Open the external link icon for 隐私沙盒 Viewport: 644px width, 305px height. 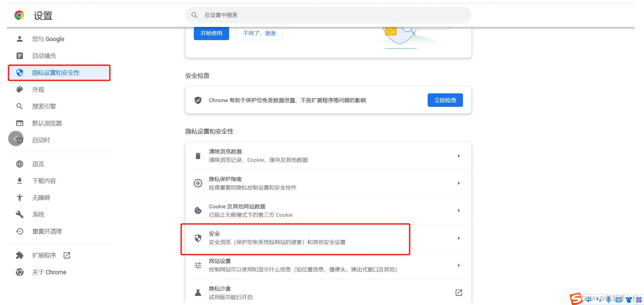click(x=459, y=293)
